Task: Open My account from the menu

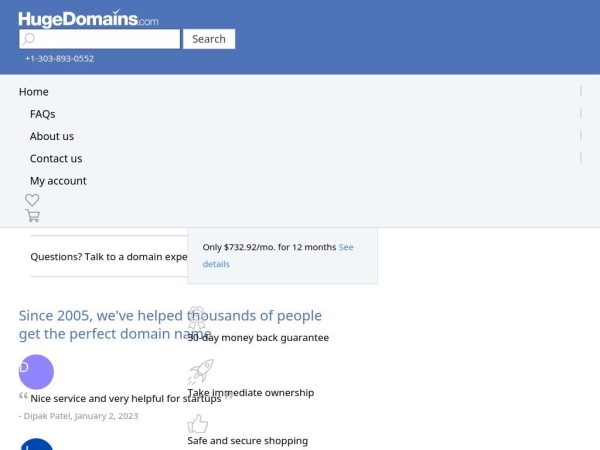Action: tap(58, 181)
